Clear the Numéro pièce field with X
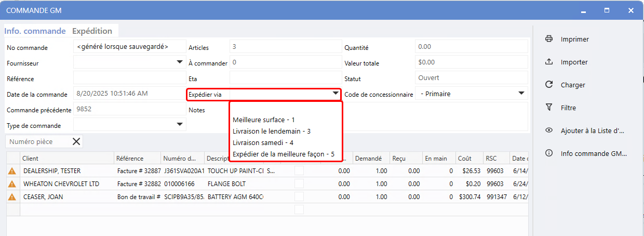Screen dimensions: 644x236 pos(76,141)
